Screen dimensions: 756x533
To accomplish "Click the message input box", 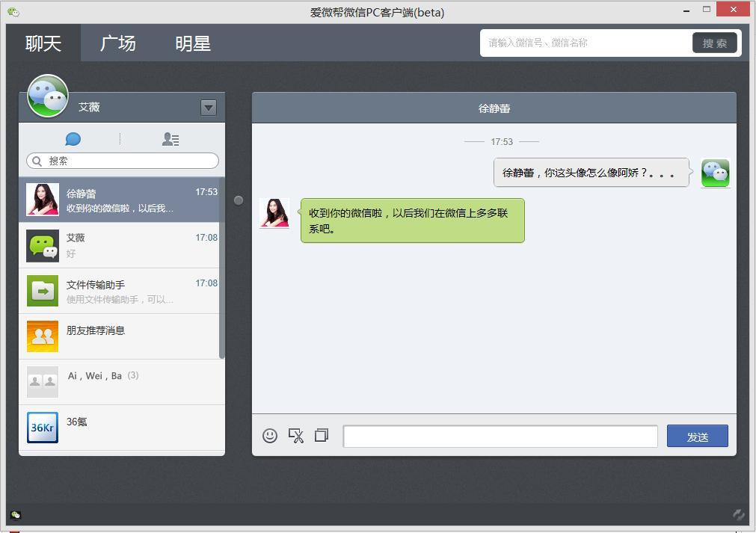I will [500, 436].
